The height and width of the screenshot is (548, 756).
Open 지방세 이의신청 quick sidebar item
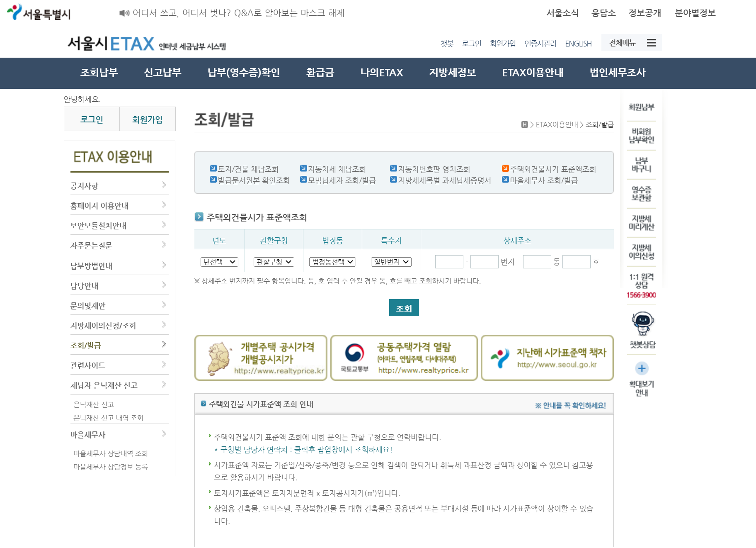(641, 252)
